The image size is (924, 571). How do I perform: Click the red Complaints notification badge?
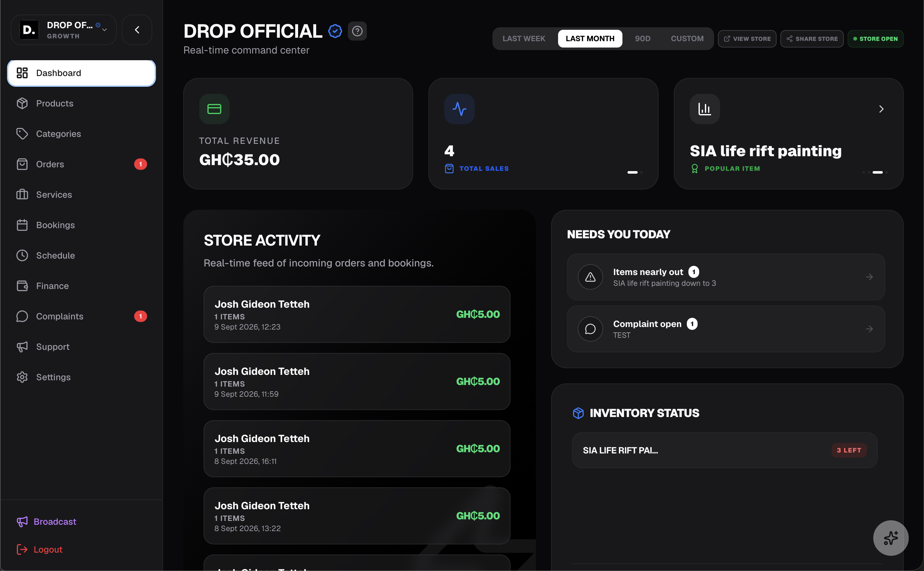click(140, 317)
